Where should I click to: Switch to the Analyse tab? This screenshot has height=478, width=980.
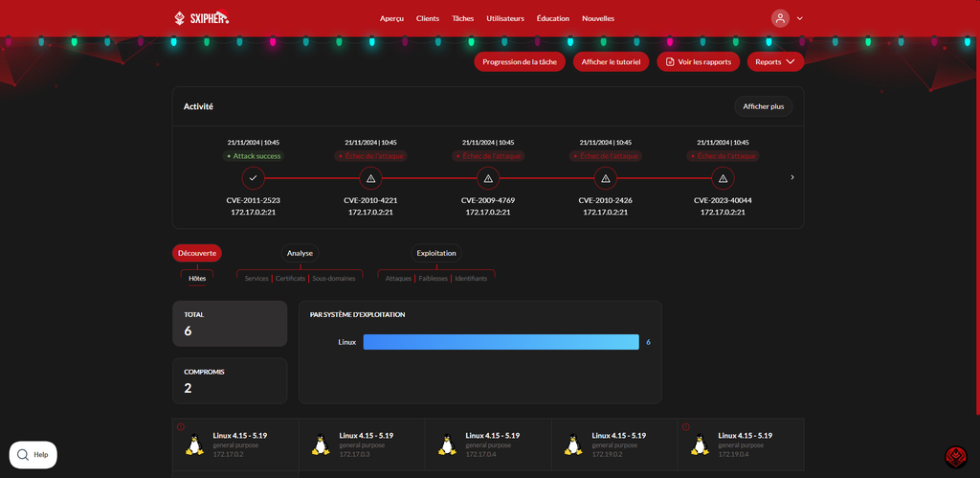(x=300, y=253)
